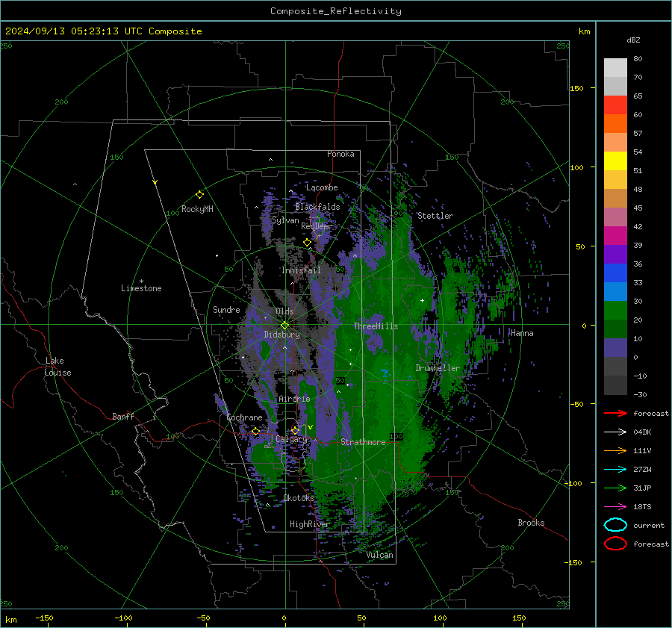The width and height of the screenshot is (672, 628).
Task: Click the Innisfail city label
Action: pos(302,270)
